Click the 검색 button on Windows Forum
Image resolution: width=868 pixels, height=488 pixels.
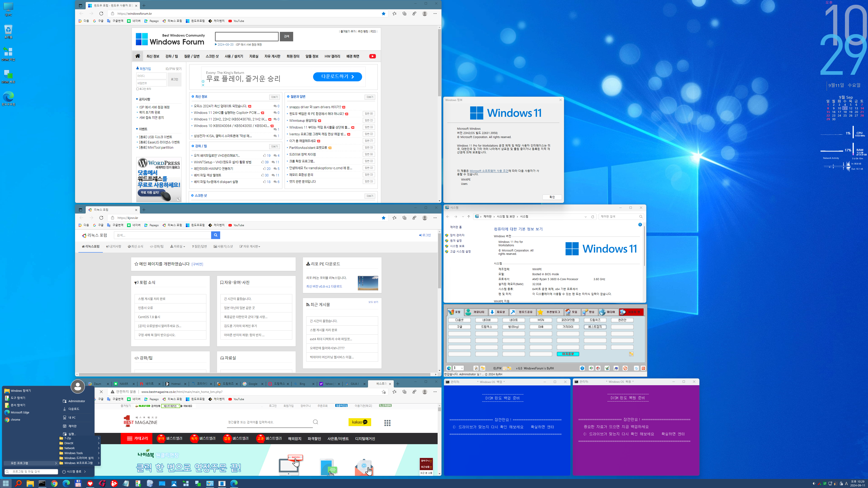(x=286, y=36)
